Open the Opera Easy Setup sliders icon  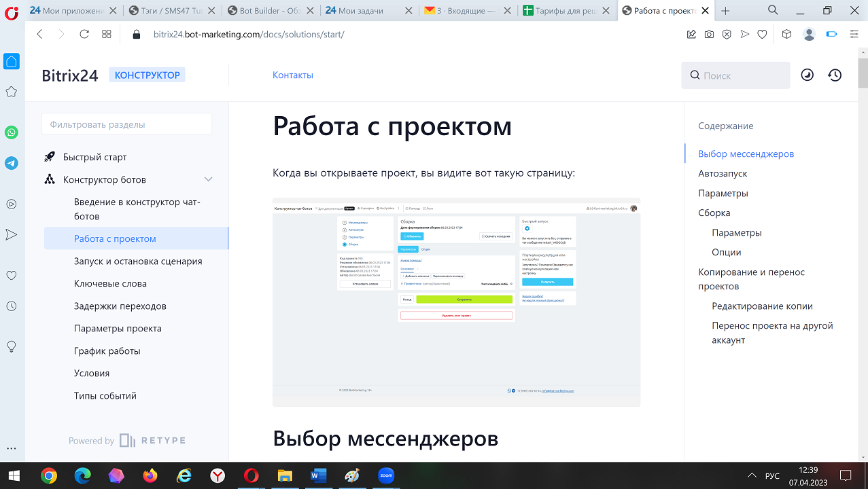point(854,35)
